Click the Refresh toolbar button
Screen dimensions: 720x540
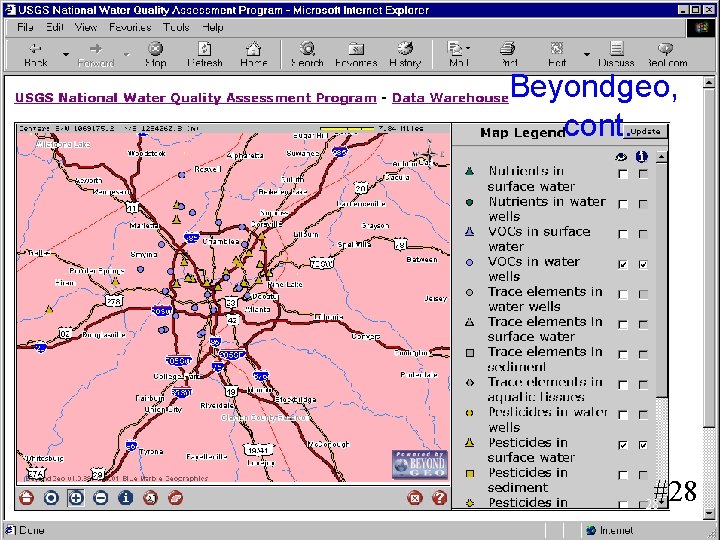click(x=205, y=55)
